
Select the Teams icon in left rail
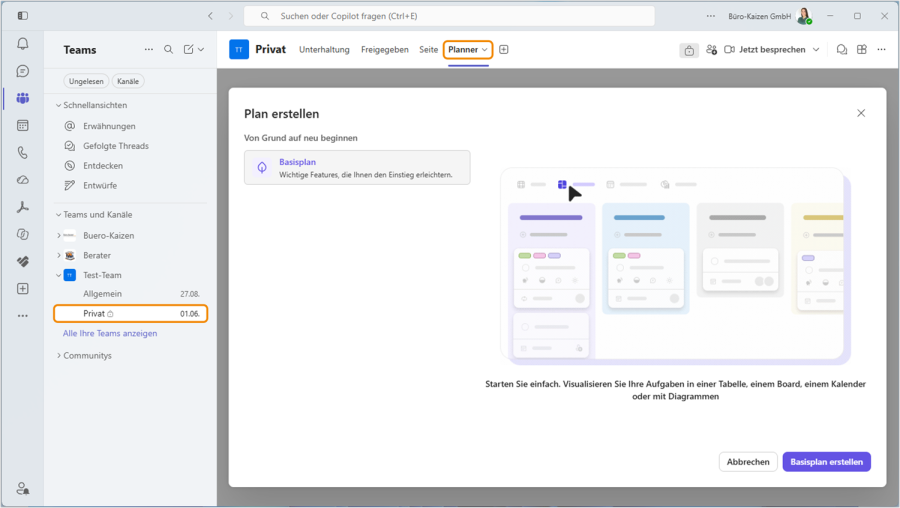23,98
